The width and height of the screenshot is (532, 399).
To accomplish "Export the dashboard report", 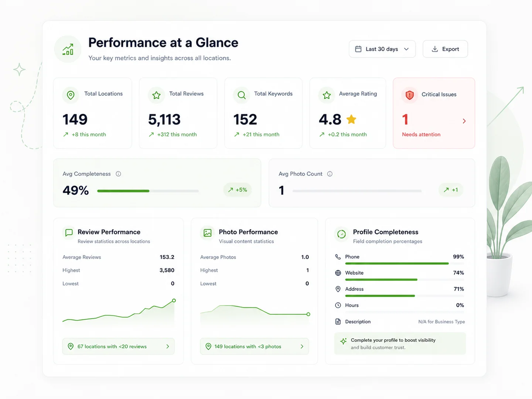I will (445, 49).
